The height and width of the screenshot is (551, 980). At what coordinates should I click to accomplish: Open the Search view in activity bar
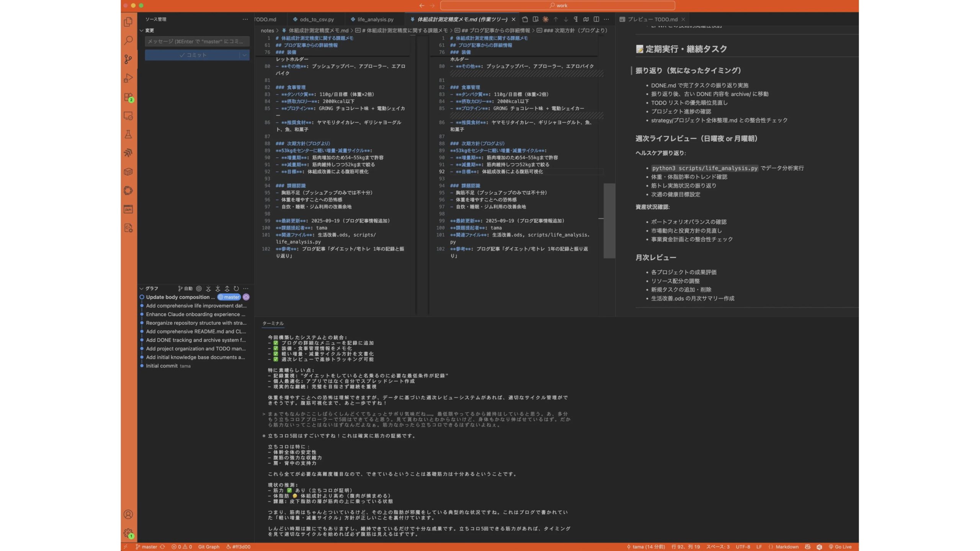pyautogui.click(x=128, y=40)
